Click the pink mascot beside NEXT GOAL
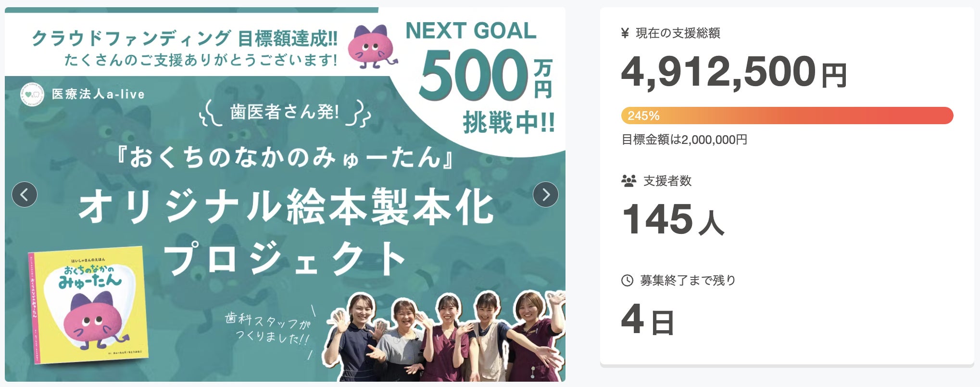Viewport: 980px width, 387px height. [x=372, y=47]
